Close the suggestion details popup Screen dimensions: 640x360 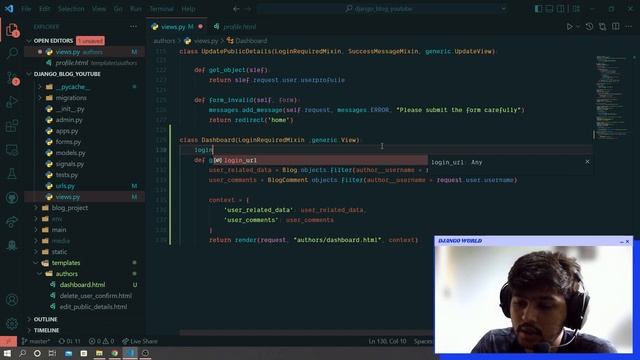pyautogui.click(x=587, y=162)
